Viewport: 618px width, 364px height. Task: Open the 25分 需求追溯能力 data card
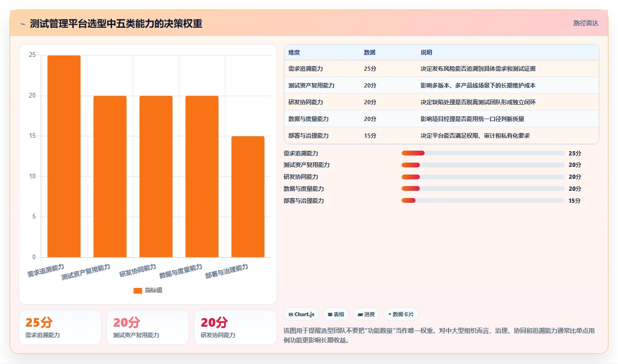(60, 327)
